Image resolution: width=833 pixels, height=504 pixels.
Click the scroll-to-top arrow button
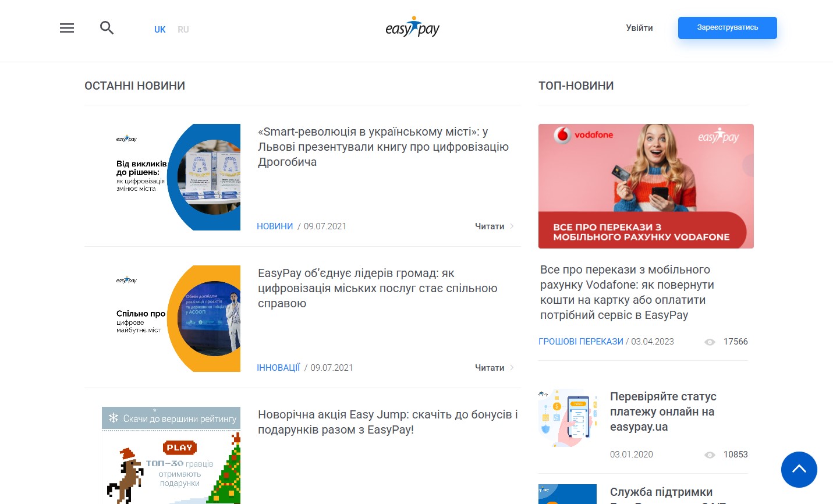pyautogui.click(x=799, y=469)
